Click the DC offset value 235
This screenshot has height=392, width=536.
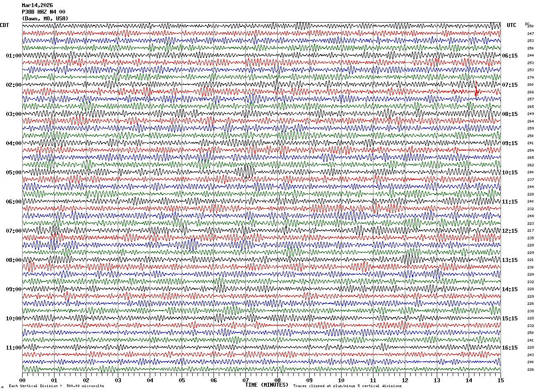point(530,238)
